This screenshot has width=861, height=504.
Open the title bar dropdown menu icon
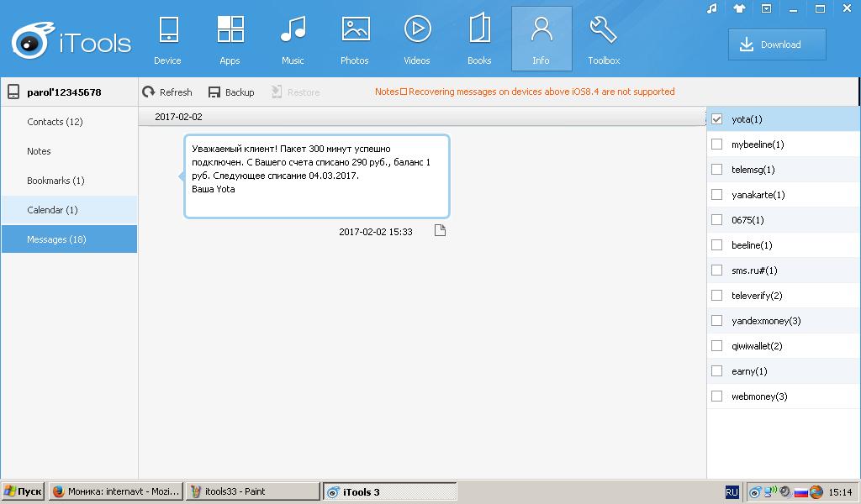[x=767, y=8]
